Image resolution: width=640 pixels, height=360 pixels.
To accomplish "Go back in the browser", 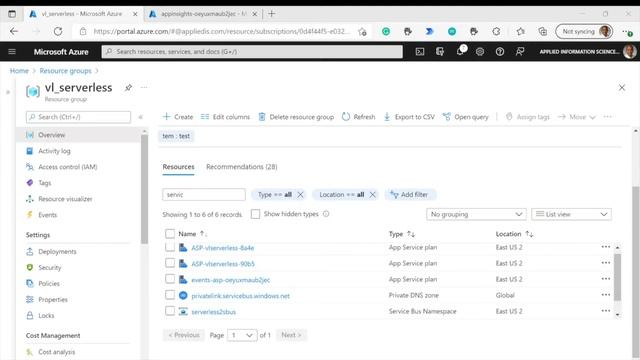I will point(14,31).
